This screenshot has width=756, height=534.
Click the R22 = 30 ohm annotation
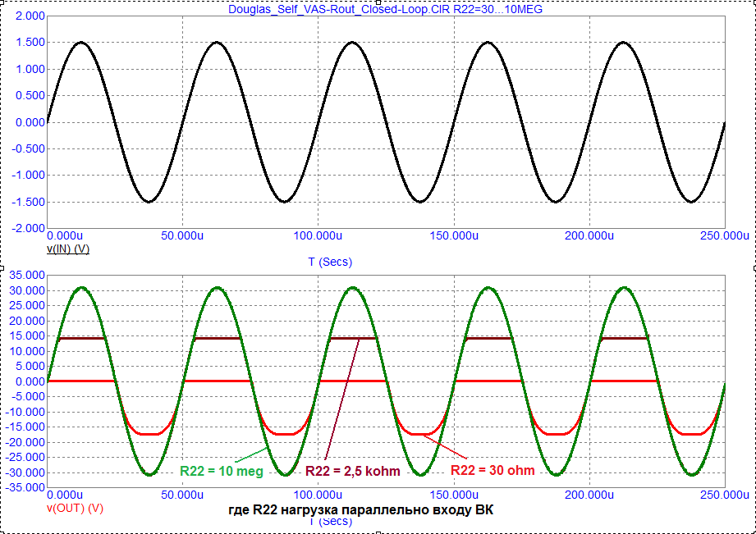point(493,470)
